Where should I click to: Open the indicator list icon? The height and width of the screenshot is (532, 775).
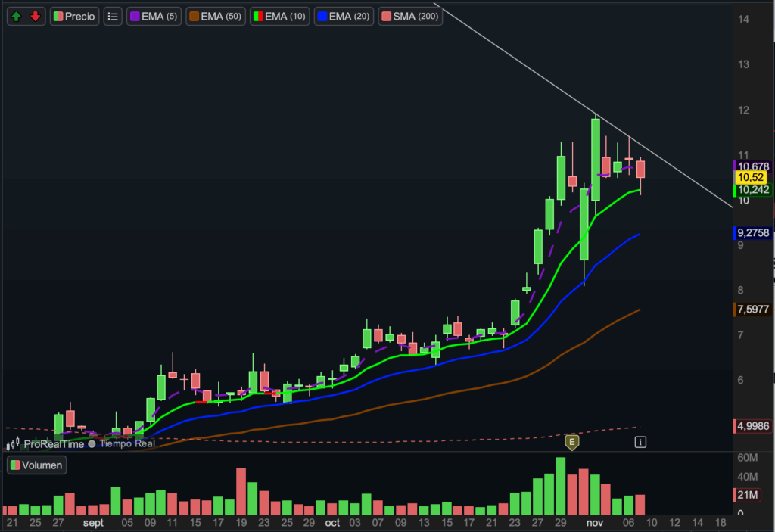(x=113, y=16)
